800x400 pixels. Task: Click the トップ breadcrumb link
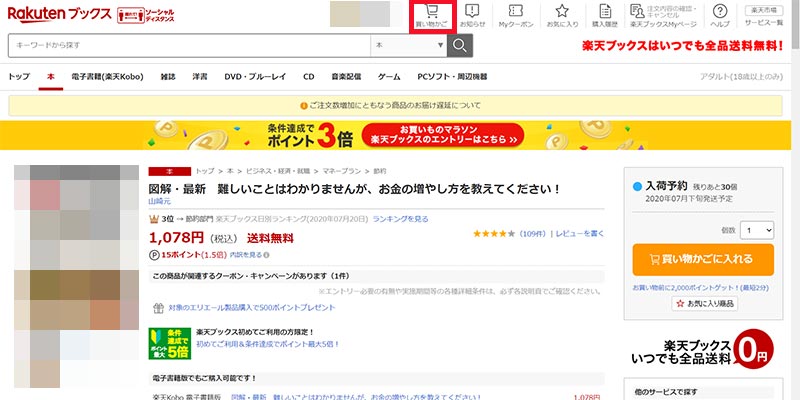(205, 171)
